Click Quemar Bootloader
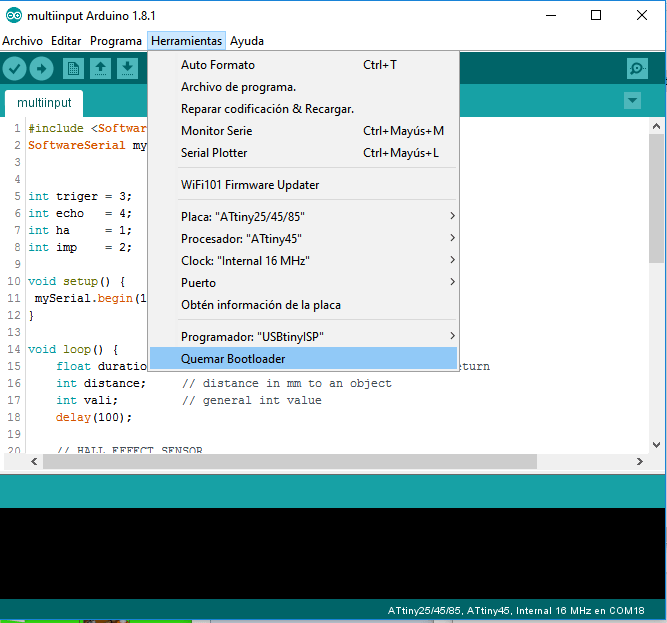This screenshot has height=623, width=667. click(x=303, y=358)
